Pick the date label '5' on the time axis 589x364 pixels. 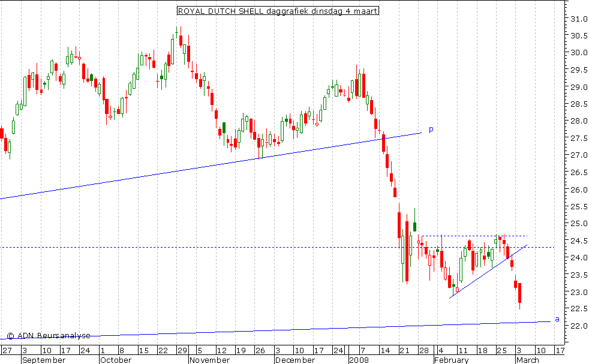pyautogui.click(x=200, y=350)
